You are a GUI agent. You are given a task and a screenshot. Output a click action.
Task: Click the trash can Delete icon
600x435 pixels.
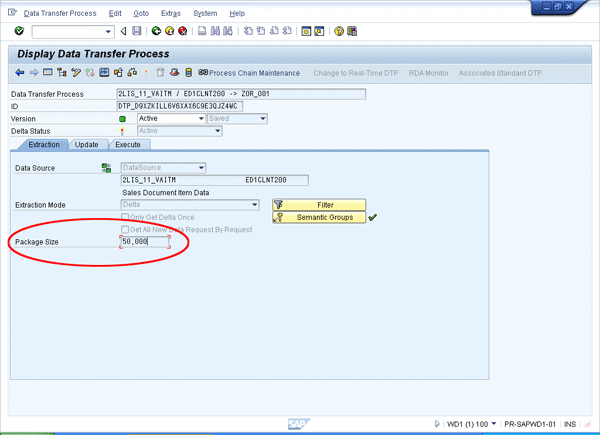coord(160,73)
